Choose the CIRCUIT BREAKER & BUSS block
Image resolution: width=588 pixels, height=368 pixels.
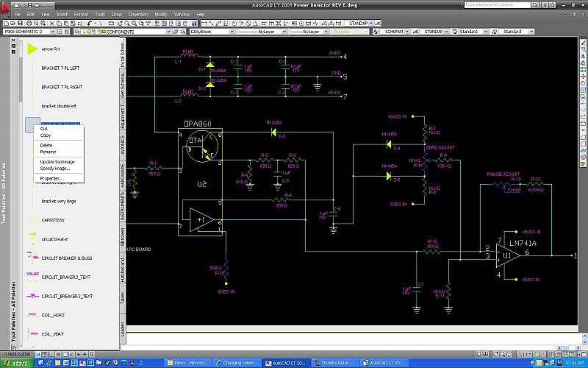click(x=32, y=258)
